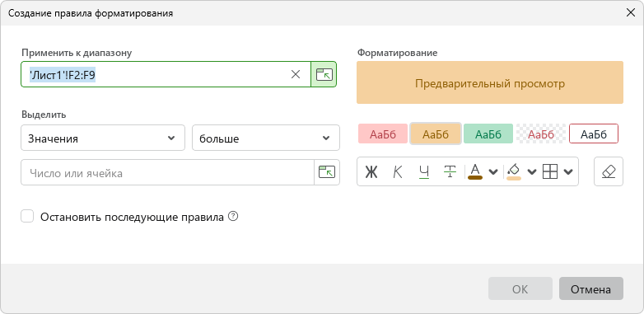This screenshot has height=314, width=644.
Task: Pick cell via icon beside Число или ячейка
Action: (327, 172)
